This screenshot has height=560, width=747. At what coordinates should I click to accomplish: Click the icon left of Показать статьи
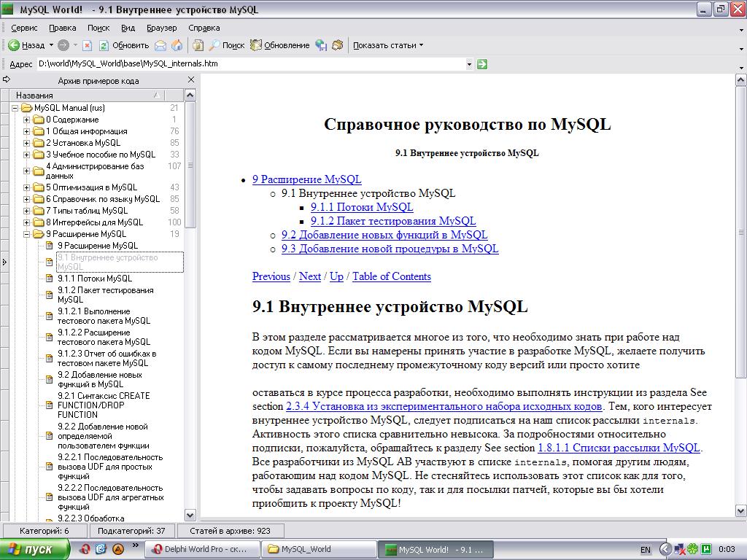[337, 45]
